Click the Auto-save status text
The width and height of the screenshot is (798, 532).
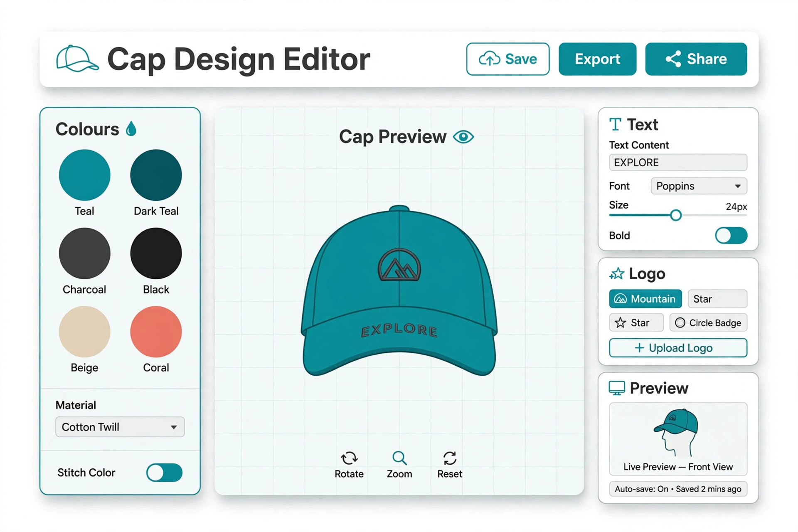pyautogui.click(x=678, y=489)
